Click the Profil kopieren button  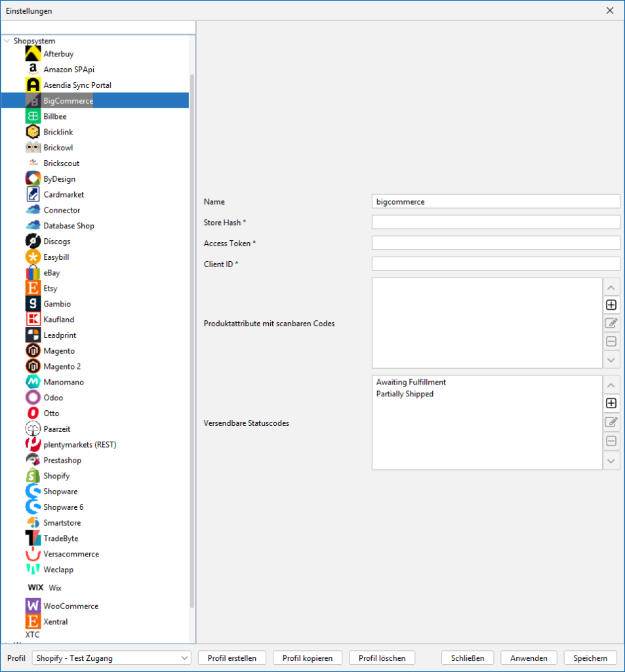click(308, 658)
